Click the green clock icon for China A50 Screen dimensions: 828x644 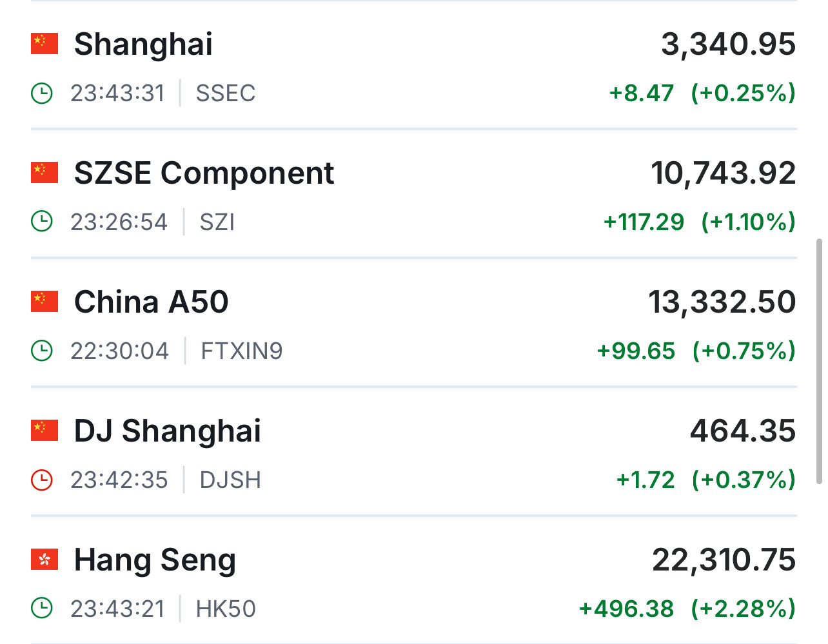click(42, 351)
